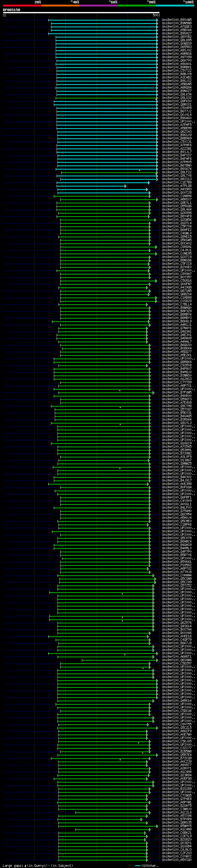Select hit UniRef100_Q2GW56
Screen dimensions: 197x868
(177, 220)
